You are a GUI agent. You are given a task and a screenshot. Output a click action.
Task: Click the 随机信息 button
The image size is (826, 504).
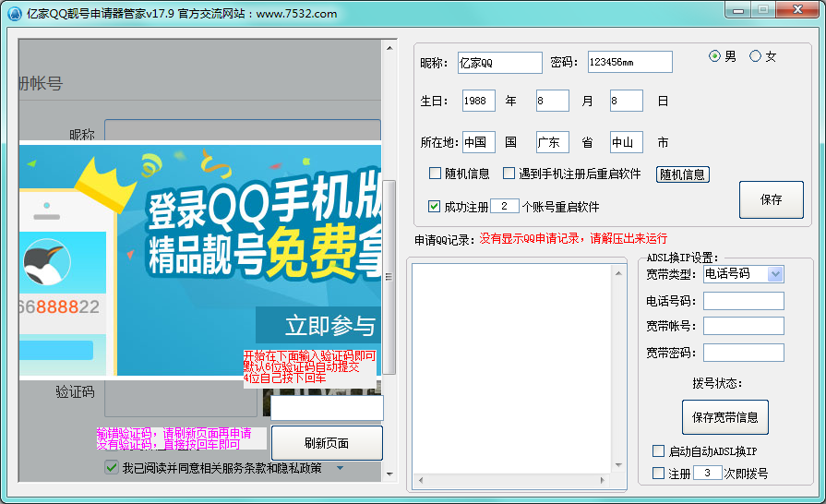[683, 174]
